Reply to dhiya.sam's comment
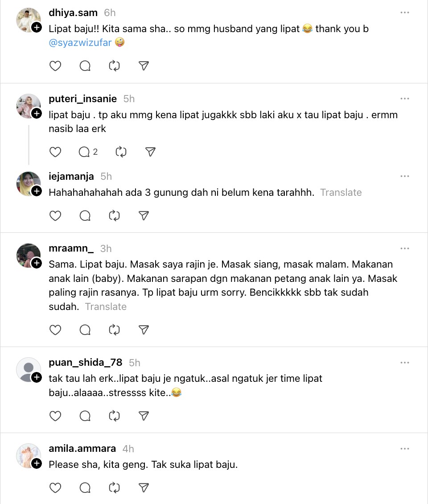 click(x=85, y=66)
